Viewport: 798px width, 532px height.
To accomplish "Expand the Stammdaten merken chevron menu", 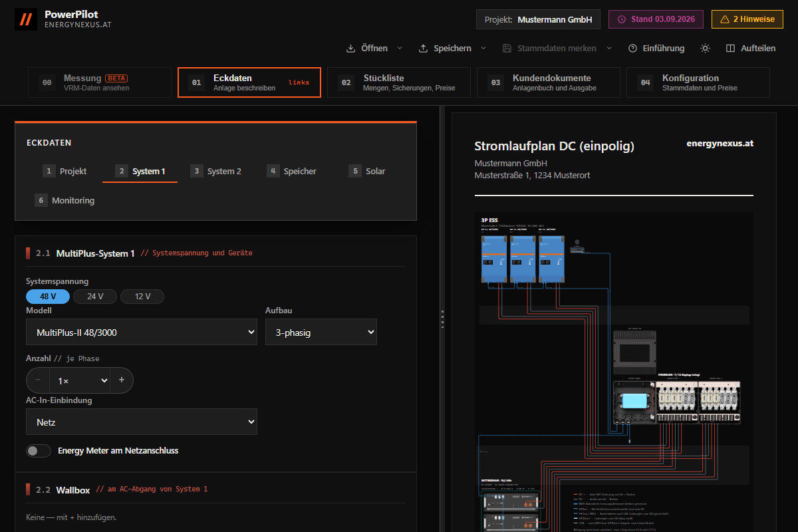I will point(608,49).
